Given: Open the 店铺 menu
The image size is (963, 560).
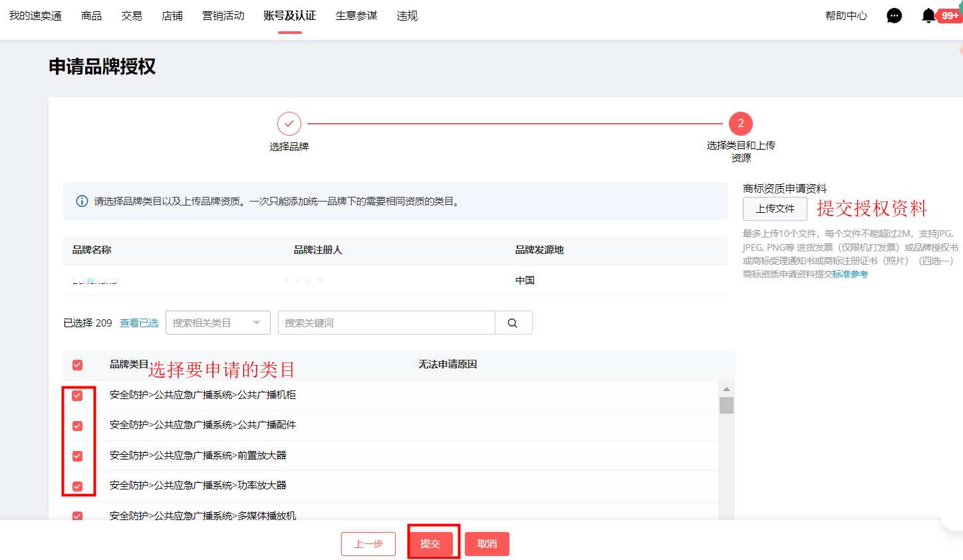Looking at the screenshot, I should [172, 16].
